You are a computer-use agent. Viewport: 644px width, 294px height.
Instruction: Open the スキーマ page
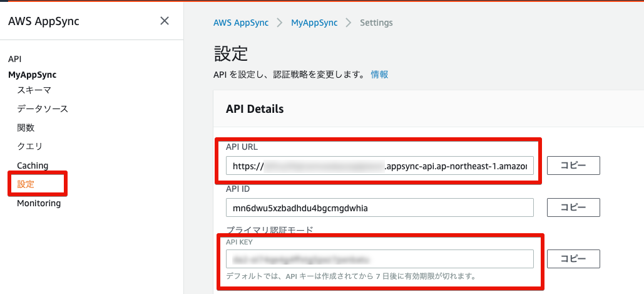(34, 90)
